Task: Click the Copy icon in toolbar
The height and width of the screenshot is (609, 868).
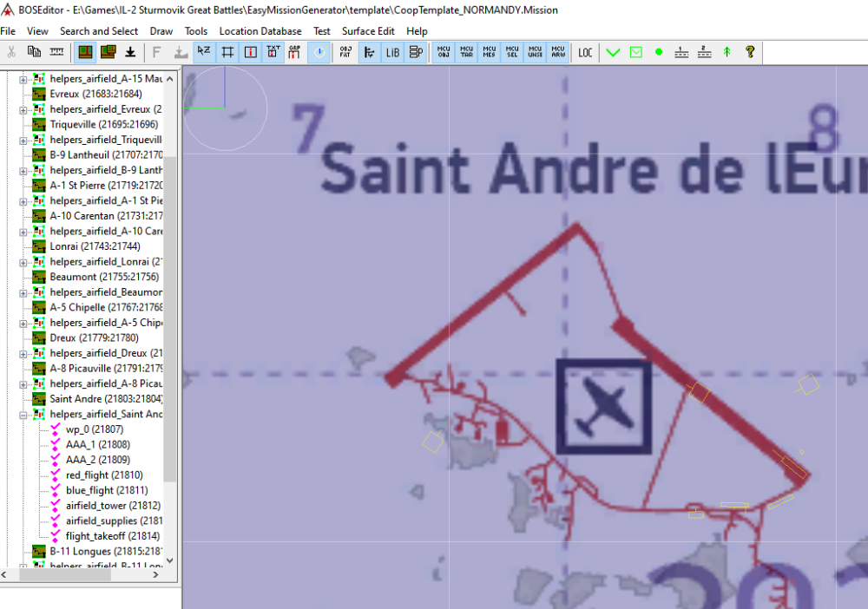Action: click(x=34, y=52)
